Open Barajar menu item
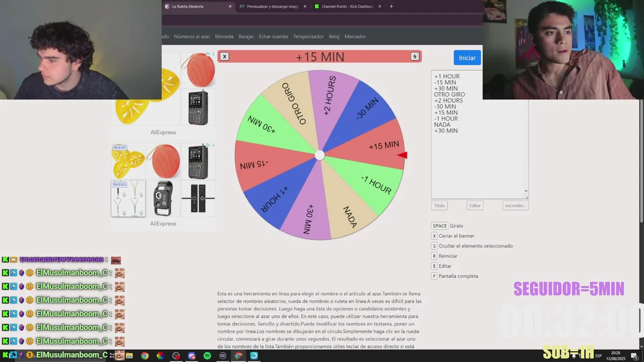 (x=246, y=36)
